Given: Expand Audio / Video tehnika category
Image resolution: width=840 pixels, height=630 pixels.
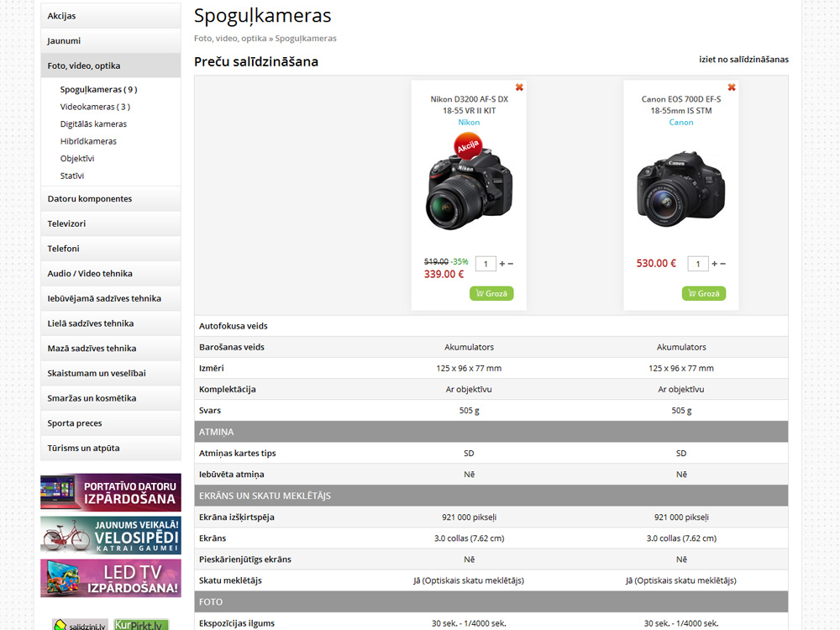Looking at the screenshot, I should [110, 273].
